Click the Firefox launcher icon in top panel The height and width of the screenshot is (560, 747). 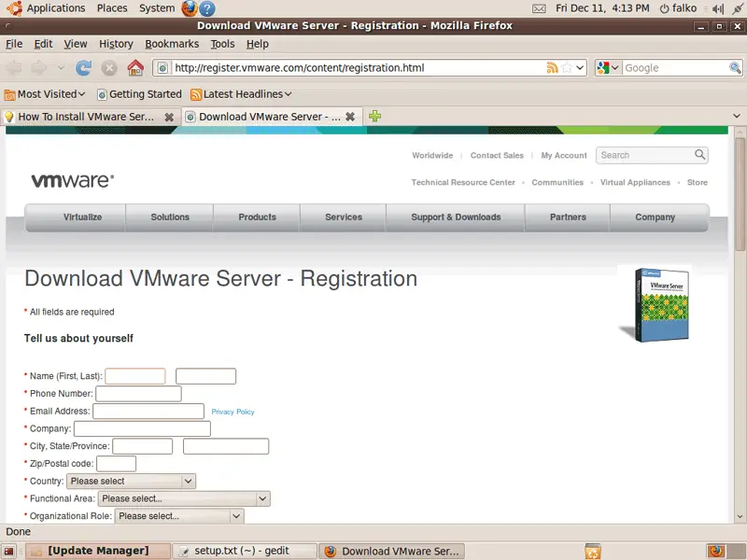coord(190,8)
